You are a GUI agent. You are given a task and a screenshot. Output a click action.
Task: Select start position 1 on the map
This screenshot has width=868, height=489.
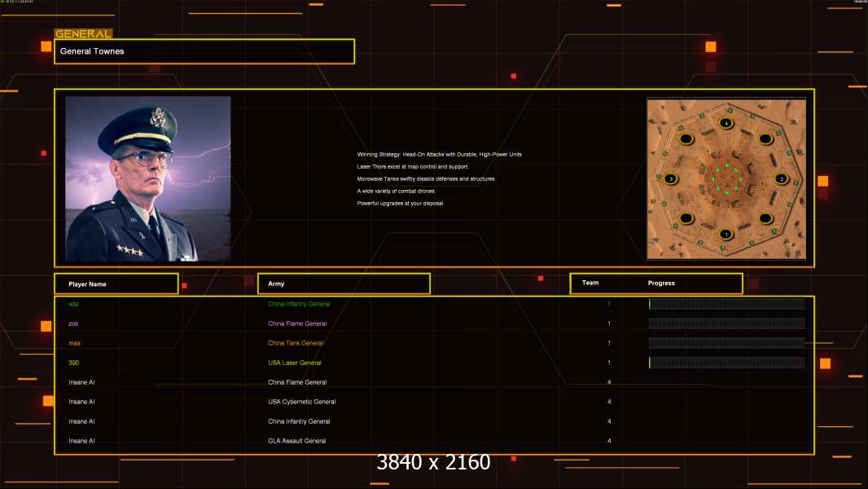pyautogui.click(x=726, y=234)
